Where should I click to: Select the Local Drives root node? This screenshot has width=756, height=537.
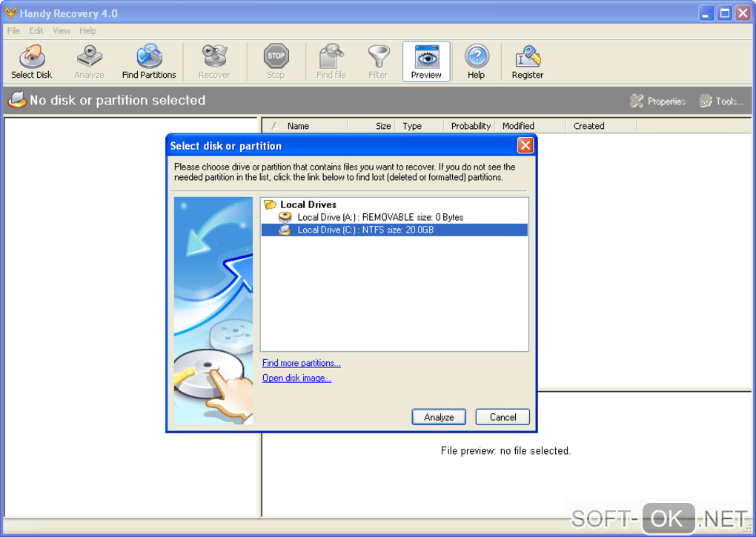pos(308,204)
